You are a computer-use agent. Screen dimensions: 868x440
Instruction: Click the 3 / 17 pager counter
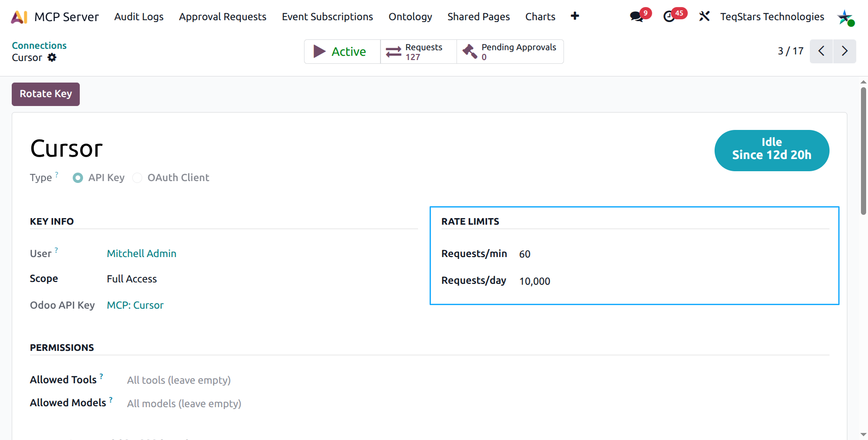[x=791, y=51]
